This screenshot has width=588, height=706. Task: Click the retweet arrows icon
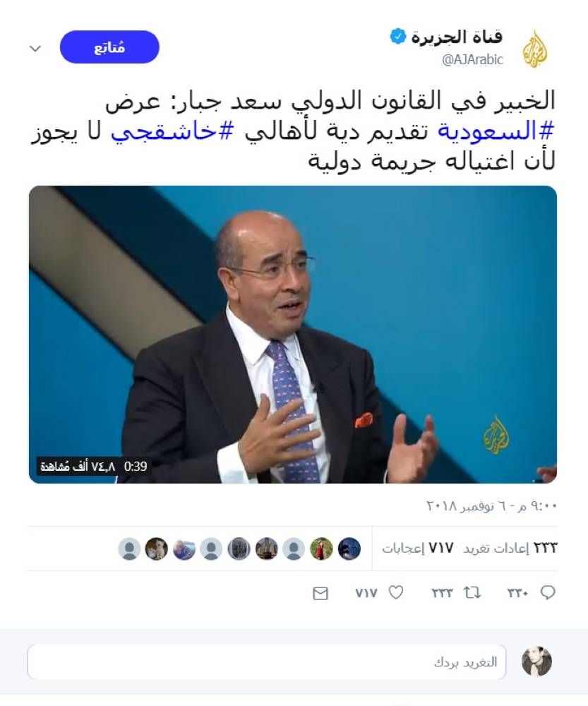(x=472, y=592)
